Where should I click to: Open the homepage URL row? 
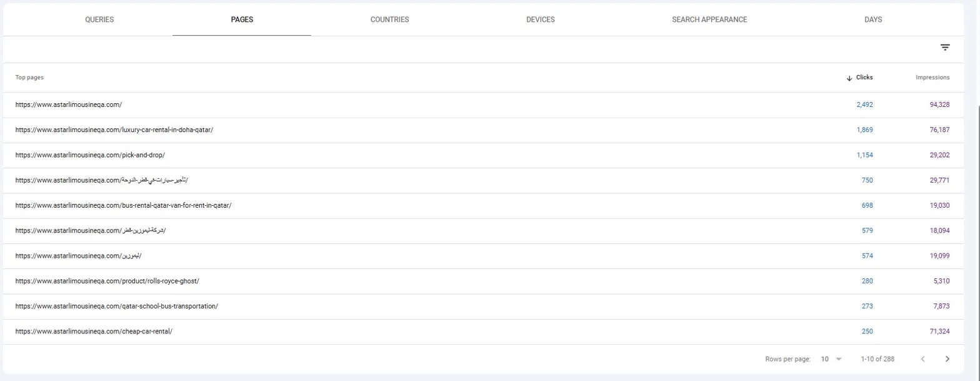point(483,105)
